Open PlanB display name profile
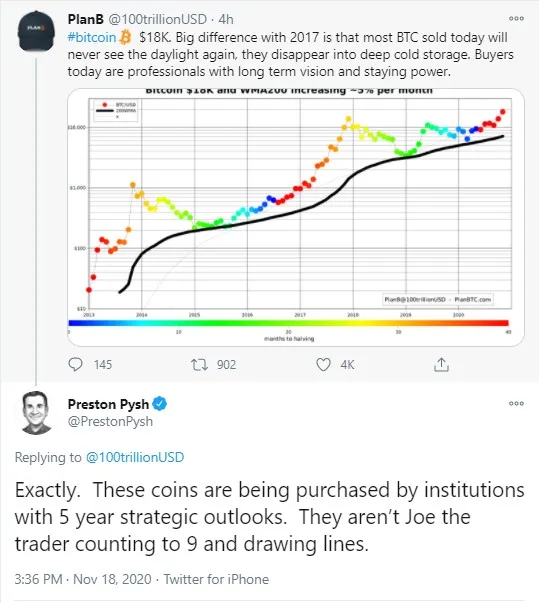This screenshot has width=539, height=603. click(86, 19)
